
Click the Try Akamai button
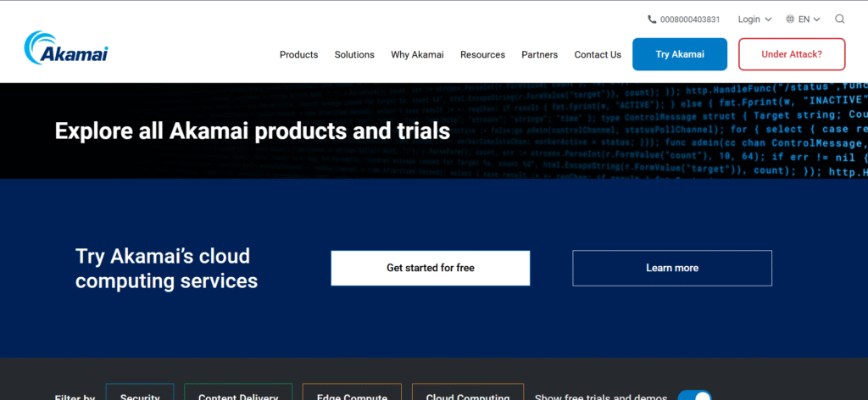click(680, 54)
